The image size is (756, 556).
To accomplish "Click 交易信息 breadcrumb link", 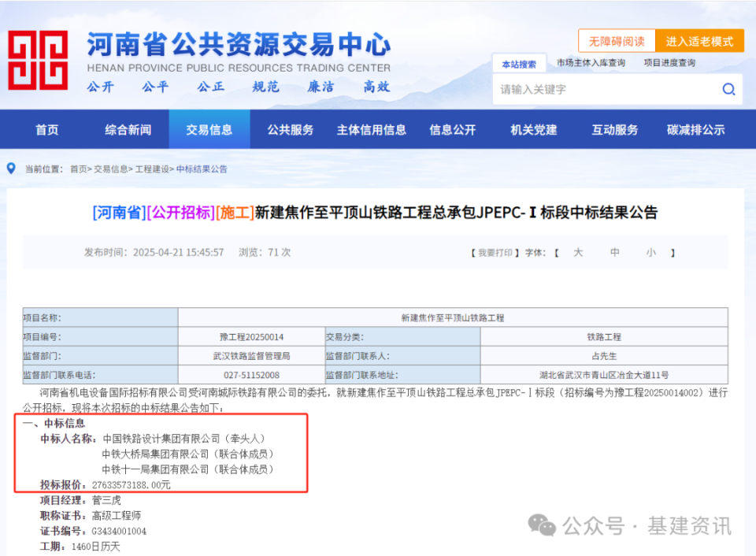I will [111, 169].
